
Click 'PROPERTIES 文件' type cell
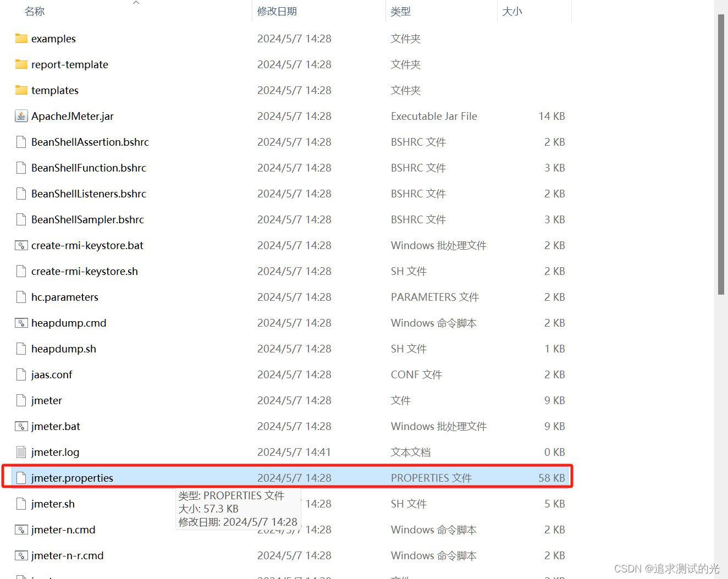pyautogui.click(x=431, y=478)
